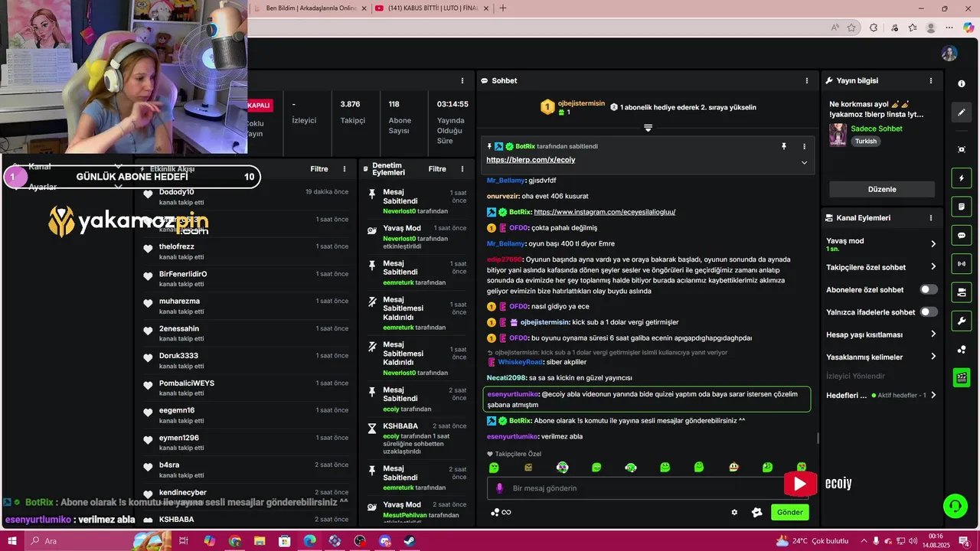The image size is (980, 551).
Task: Open the channel actions sidebar icon
Action: tap(962, 292)
